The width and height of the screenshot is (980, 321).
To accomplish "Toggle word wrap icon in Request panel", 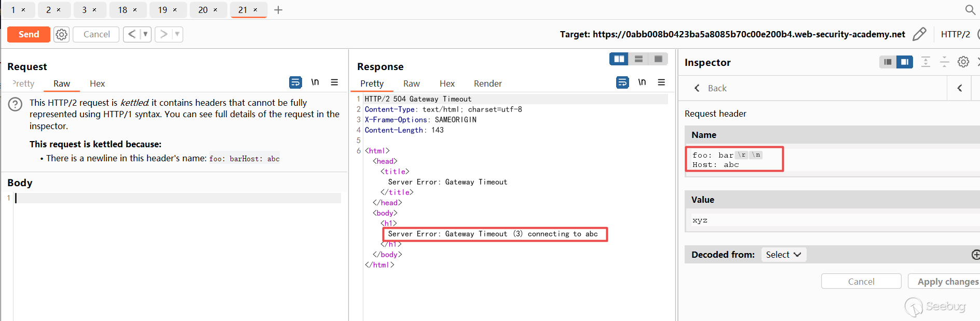I will pyautogui.click(x=295, y=82).
